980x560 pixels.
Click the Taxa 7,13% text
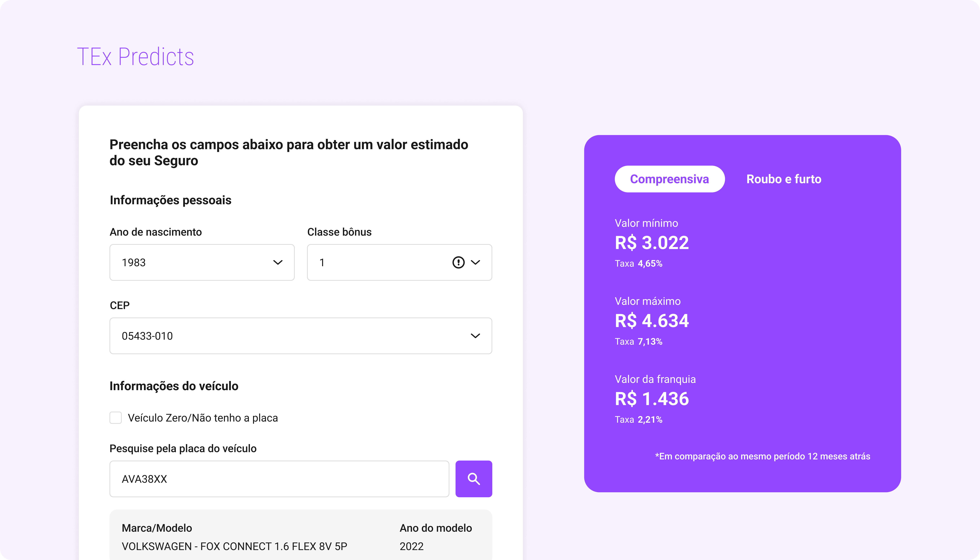pos(638,342)
